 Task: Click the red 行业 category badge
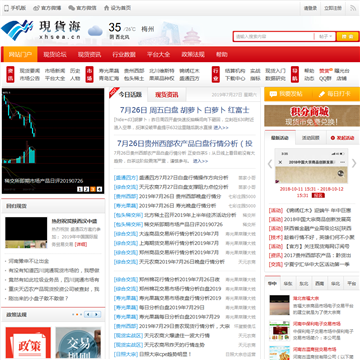(x=216, y=74)
